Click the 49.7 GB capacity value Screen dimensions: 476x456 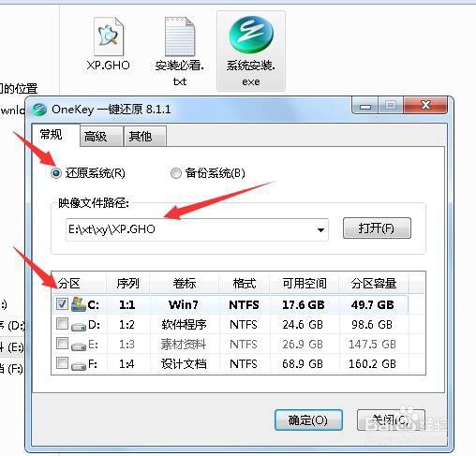[x=372, y=304]
